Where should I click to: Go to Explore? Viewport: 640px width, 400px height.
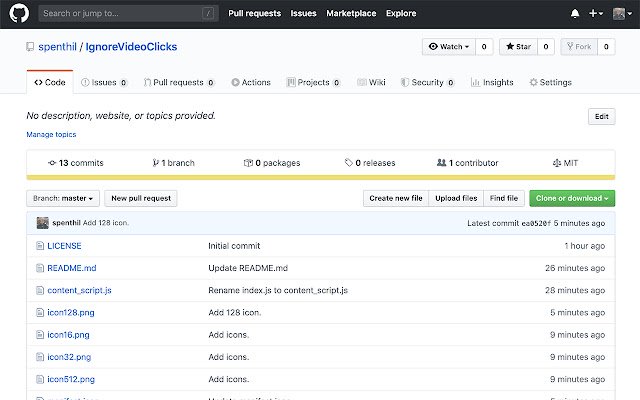pos(401,13)
